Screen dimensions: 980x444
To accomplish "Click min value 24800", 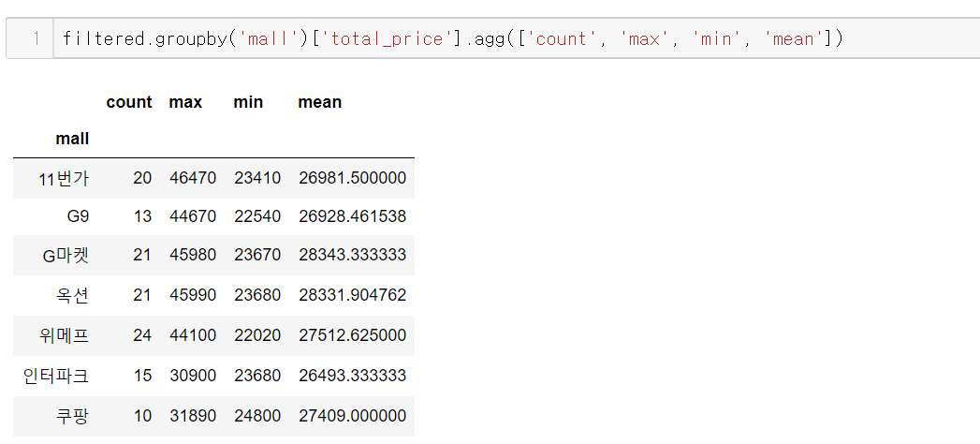I will (257, 416).
